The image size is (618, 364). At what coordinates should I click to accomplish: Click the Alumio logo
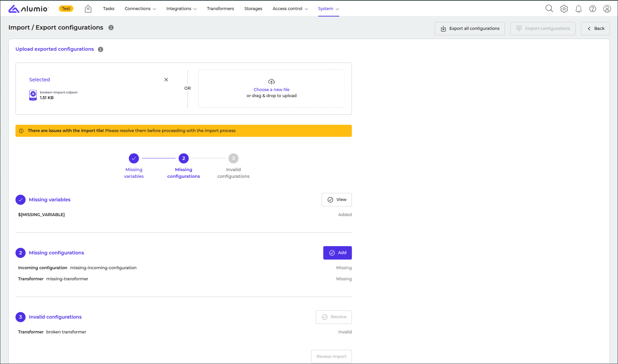click(29, 9)
